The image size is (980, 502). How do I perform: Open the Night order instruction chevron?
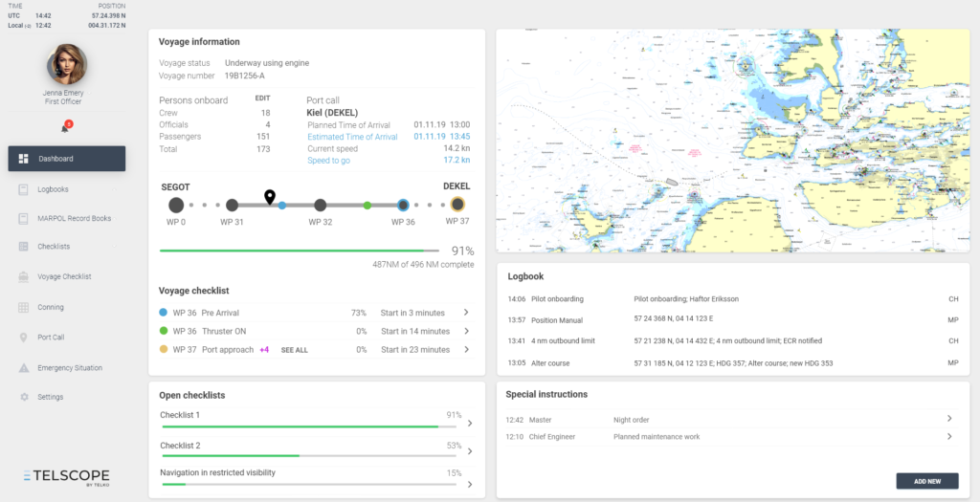coord(948,419)
